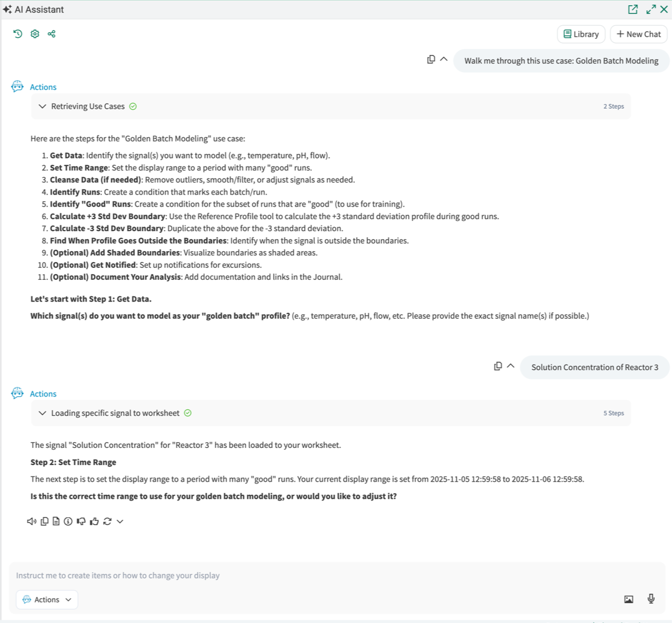Copy the Solution Concentration user message
The width and height of the screenshot is (672, 623).
pyautogui.click(x=498, y=366)
